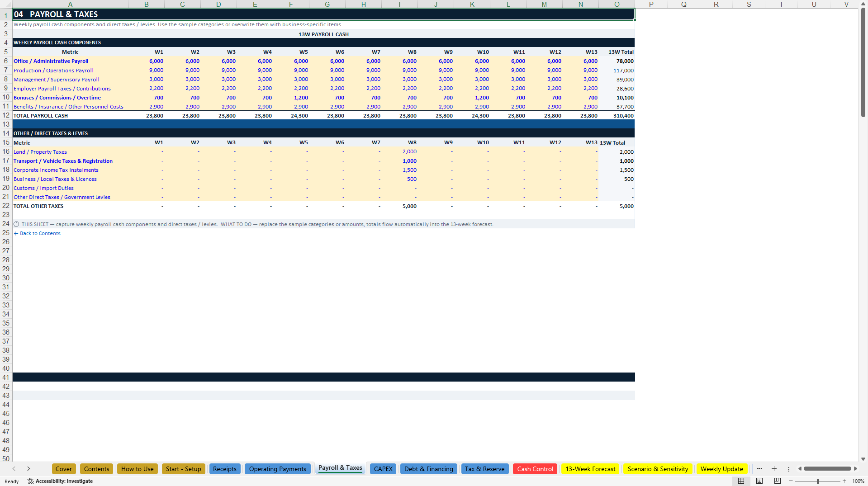Open hidden sheet tabs ellipsis
The image size is (868, 486).
759,469
